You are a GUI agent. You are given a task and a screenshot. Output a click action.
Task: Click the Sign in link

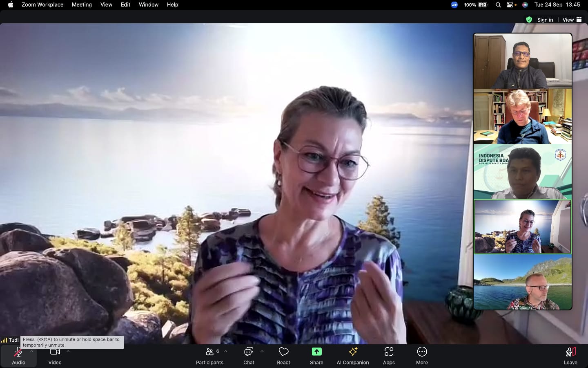pos(545,20)
